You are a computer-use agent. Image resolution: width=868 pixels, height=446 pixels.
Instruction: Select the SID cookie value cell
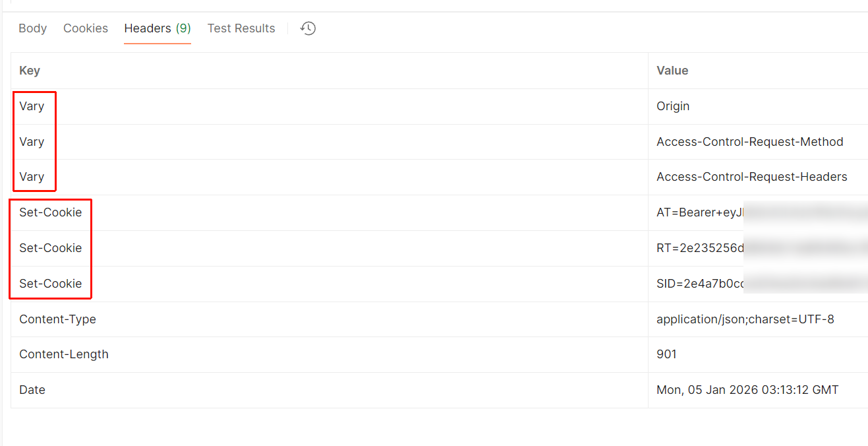coord(700,284)
